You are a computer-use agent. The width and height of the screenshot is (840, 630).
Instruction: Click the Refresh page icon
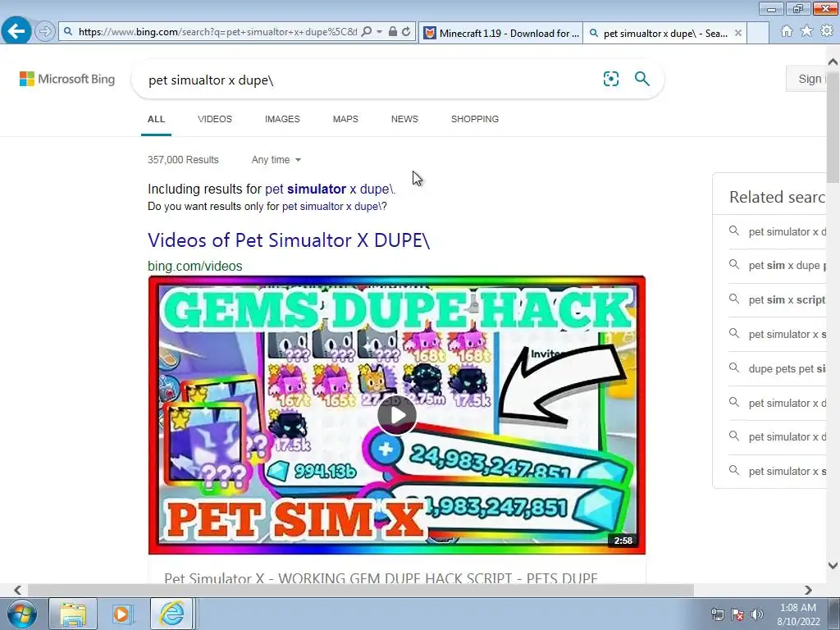[x=406, y=32]
